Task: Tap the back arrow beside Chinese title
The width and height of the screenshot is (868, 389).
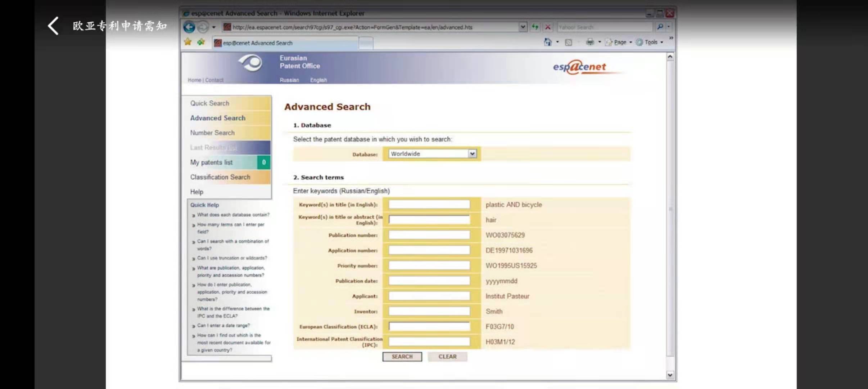Action: click(x=54, y=26)
